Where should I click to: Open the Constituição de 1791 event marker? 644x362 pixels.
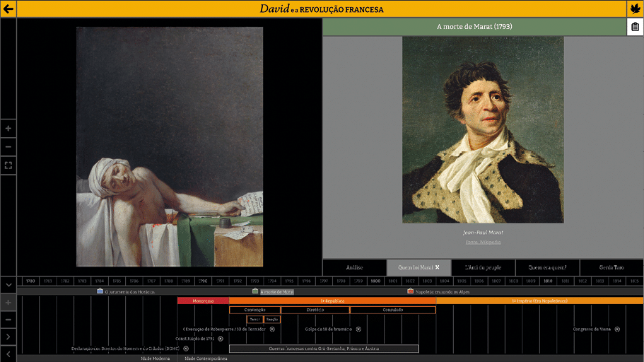[x=221, y=339]
